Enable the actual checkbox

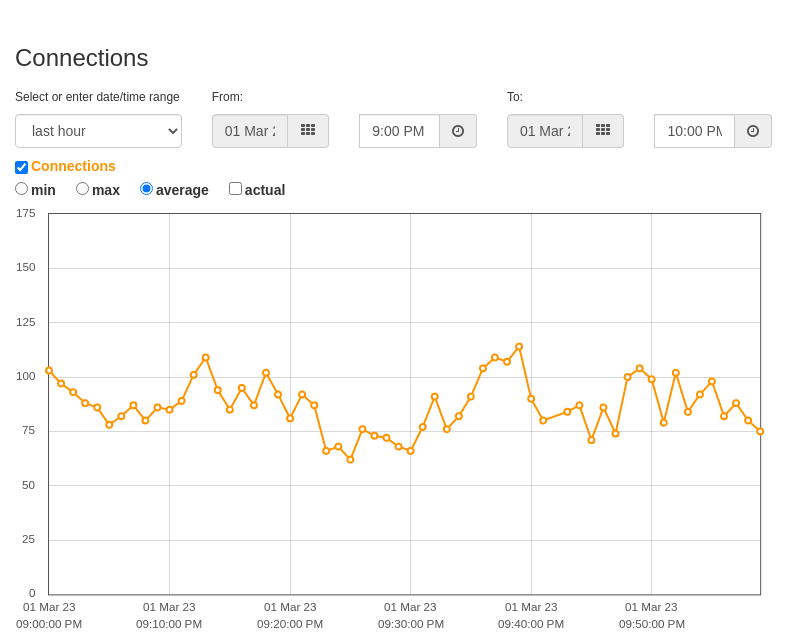tap(235, 189)
